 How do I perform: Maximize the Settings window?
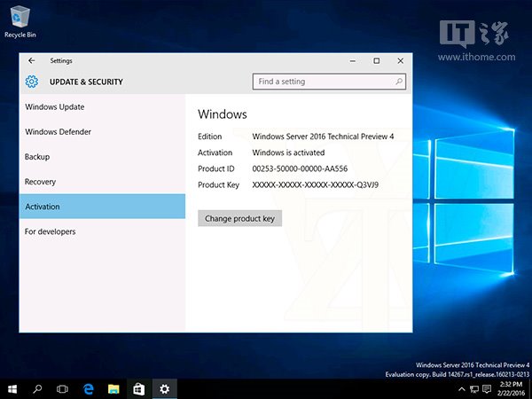click(377, 61)
